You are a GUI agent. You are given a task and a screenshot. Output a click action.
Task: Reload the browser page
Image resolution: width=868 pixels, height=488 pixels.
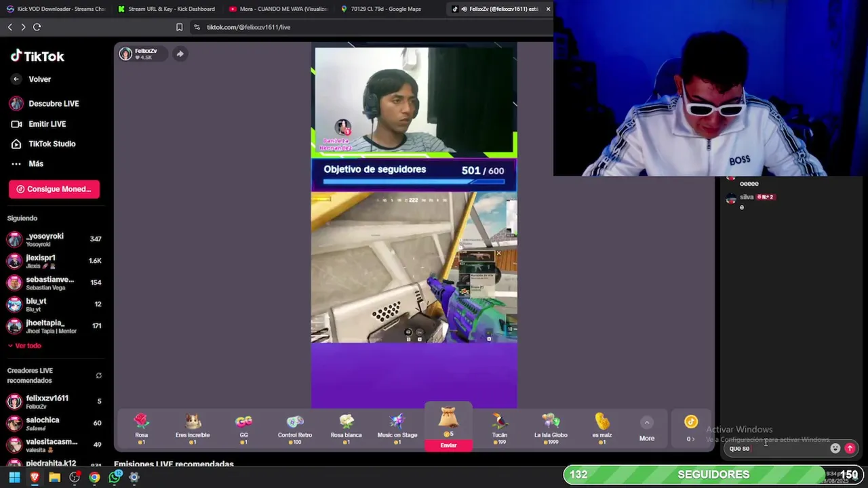(x=37, y=27)
